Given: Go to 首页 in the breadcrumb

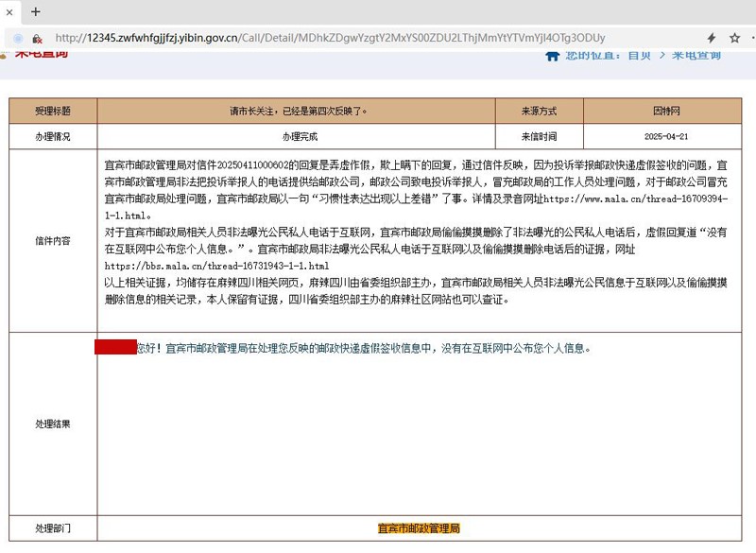Looking at the screenshot, I should (640, 55).
